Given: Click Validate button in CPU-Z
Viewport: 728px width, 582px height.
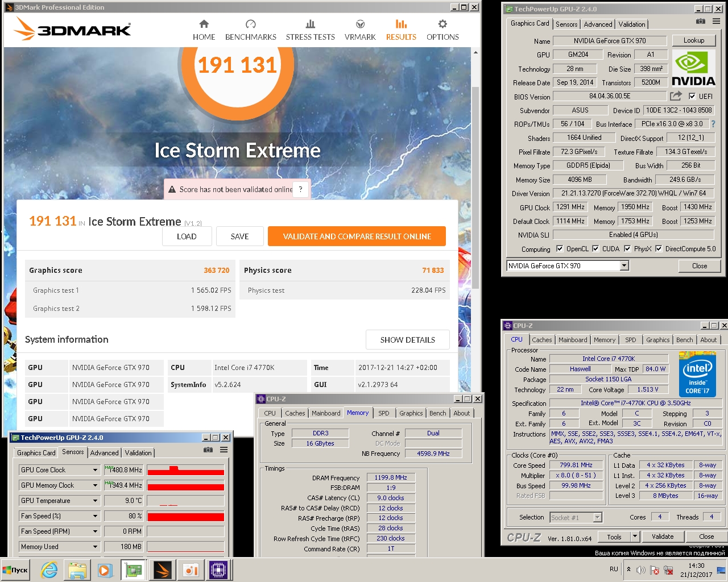Looking at the screenshot, I should 663,537.
